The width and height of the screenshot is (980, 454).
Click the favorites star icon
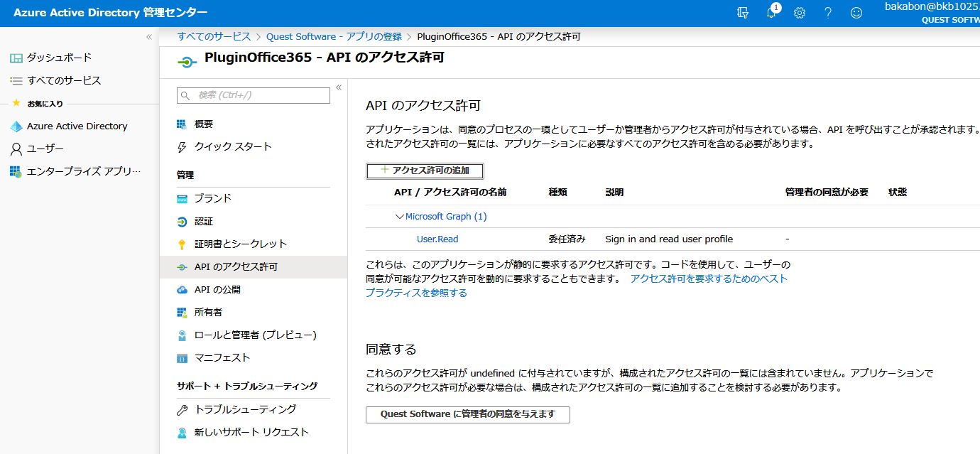16,103
